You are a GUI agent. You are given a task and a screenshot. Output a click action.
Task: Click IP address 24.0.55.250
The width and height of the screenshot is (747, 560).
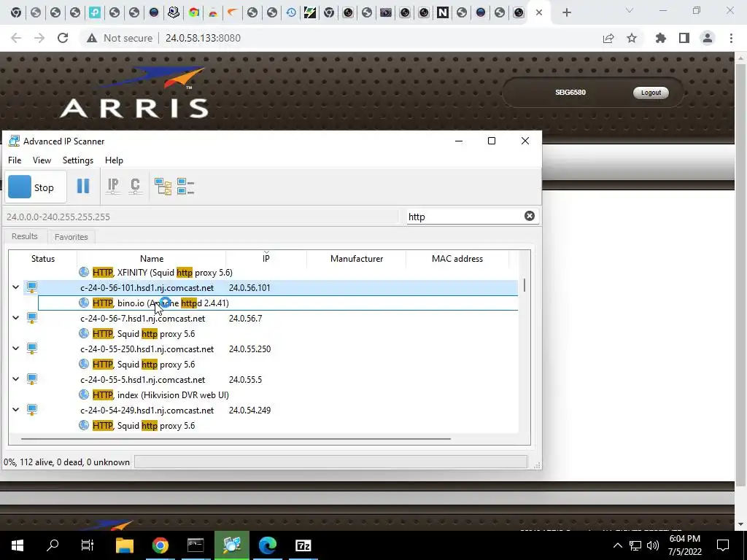(x=249, y=349)
